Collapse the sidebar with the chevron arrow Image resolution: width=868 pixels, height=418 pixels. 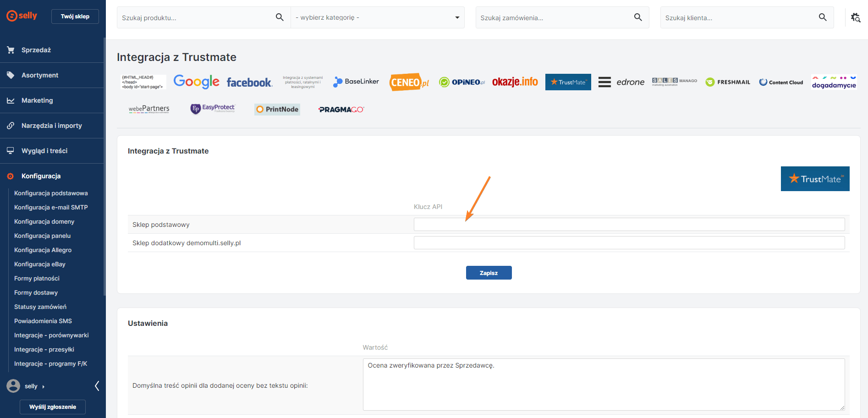[x=97, y=386]
